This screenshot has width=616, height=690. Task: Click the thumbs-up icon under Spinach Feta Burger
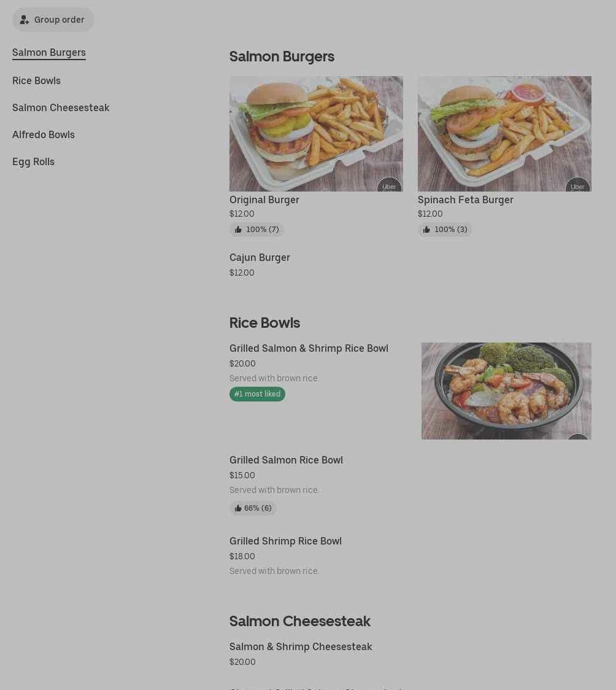pyautogui.click(x=426, y=230)
